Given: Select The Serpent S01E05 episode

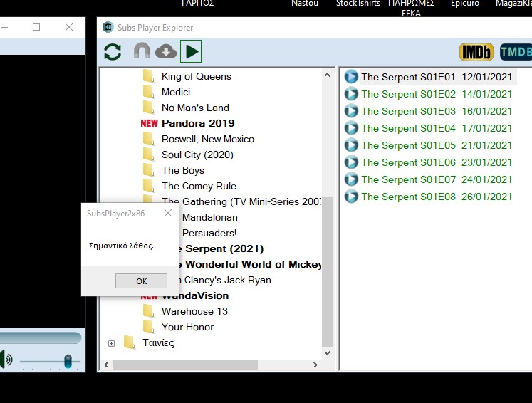Looking at the screenshot, I should tap(408, 145).
